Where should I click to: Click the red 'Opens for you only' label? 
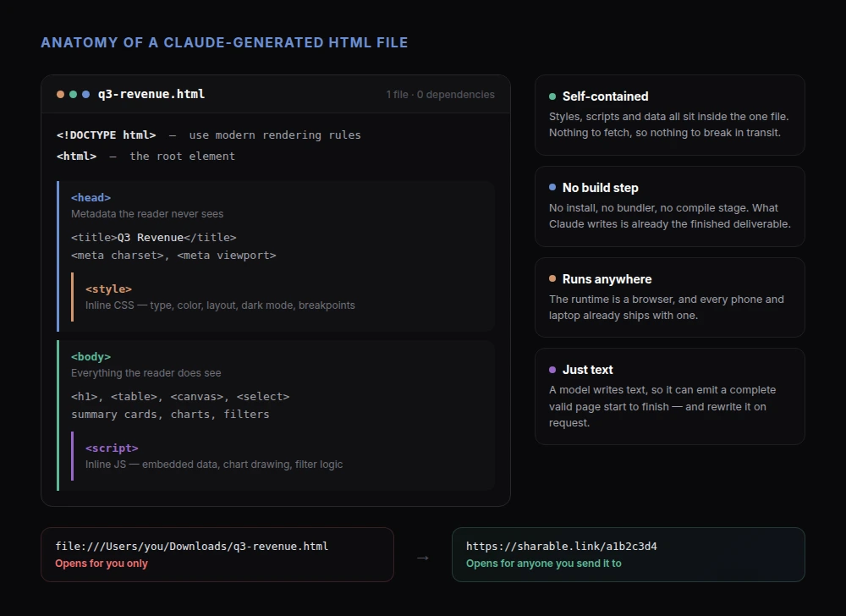(x=102, y=564)
